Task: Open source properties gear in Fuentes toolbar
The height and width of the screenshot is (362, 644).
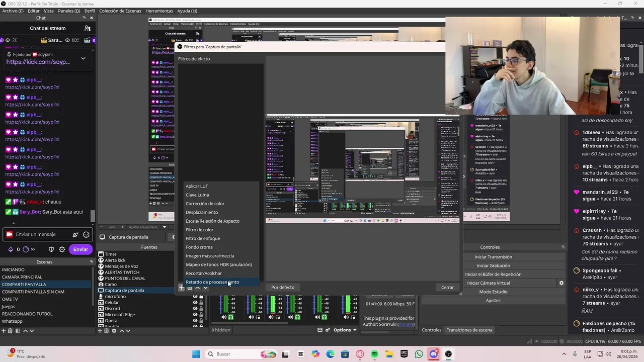Action: (x=114, y=331)
